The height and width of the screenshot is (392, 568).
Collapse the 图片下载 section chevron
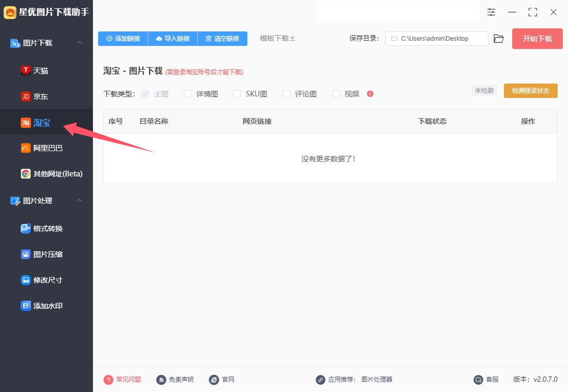tap(80, 43)
